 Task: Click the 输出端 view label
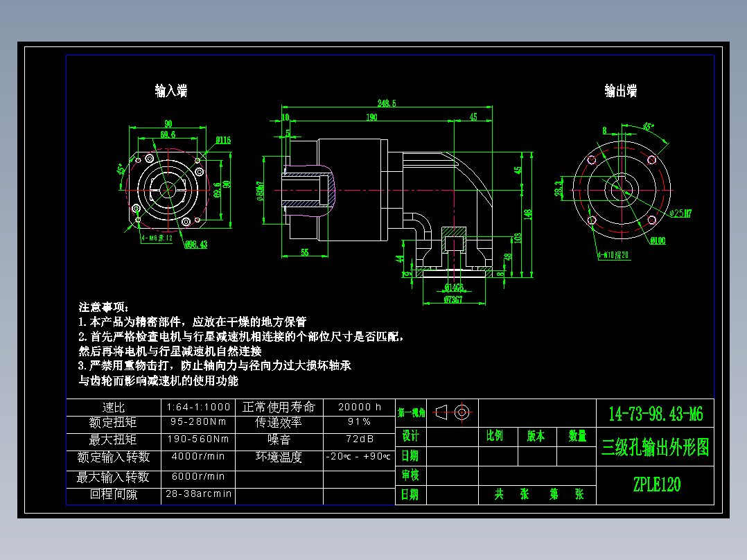pyautogui.click(x=622, y=91)
